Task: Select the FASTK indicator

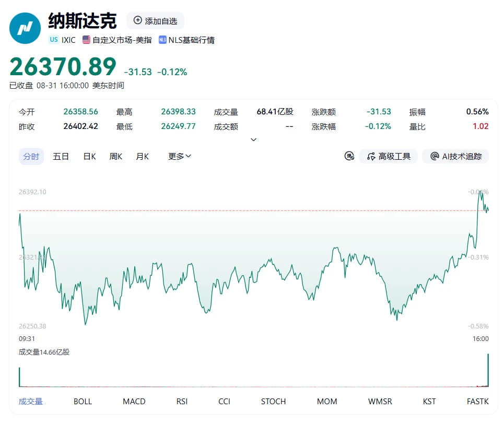Action: 478,402
